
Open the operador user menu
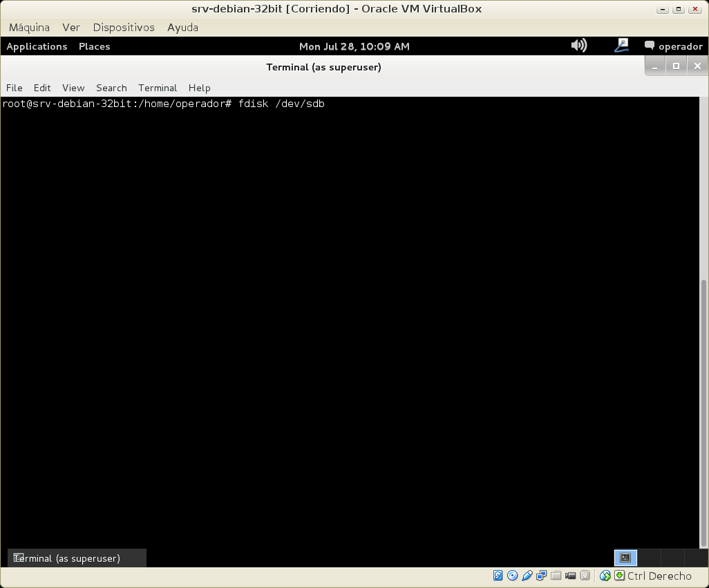coord(673,46)
